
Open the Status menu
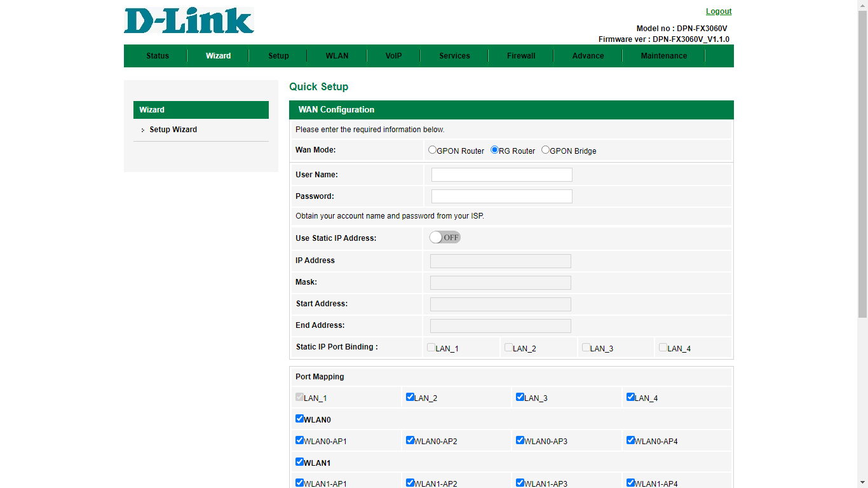point(158,56)
